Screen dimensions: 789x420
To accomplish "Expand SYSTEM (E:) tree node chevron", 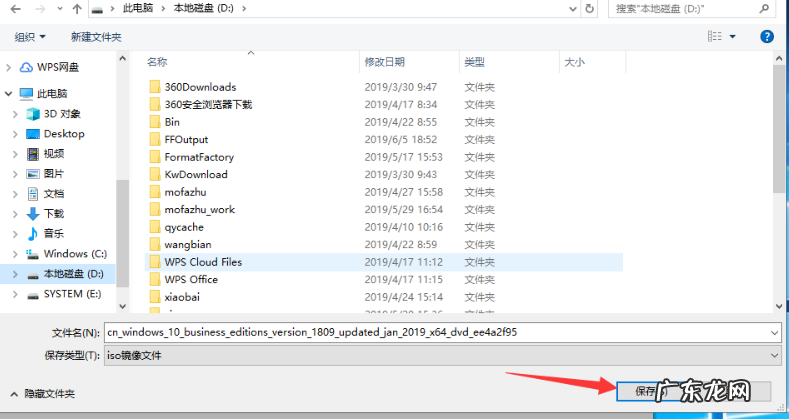I will point(16,294).
